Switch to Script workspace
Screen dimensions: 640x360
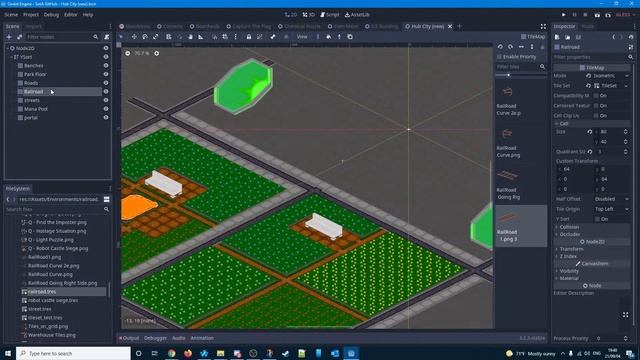click(329, 15)
